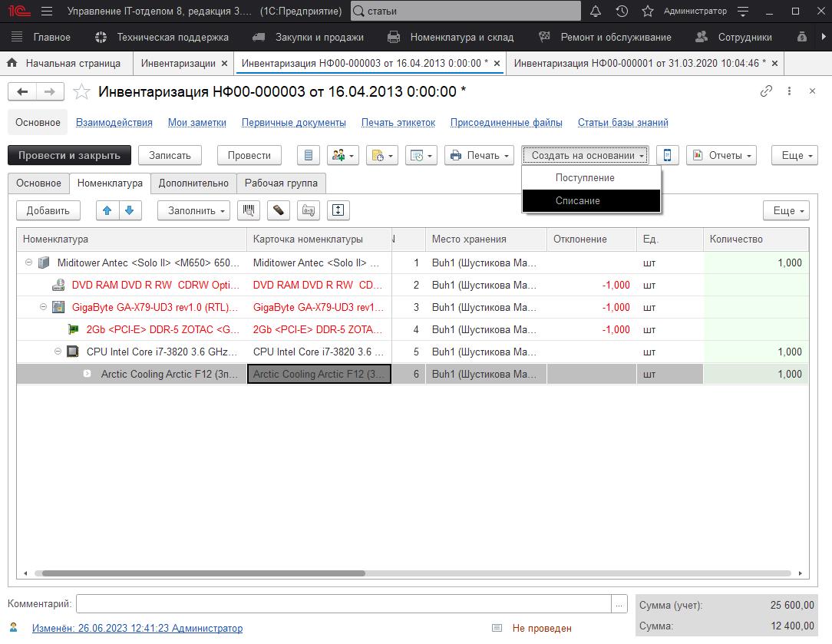Image resolution: width=832 pixels, height=644 pixels.
Task: Open the Отчеты dropdown menu
Action: [721, 155]
